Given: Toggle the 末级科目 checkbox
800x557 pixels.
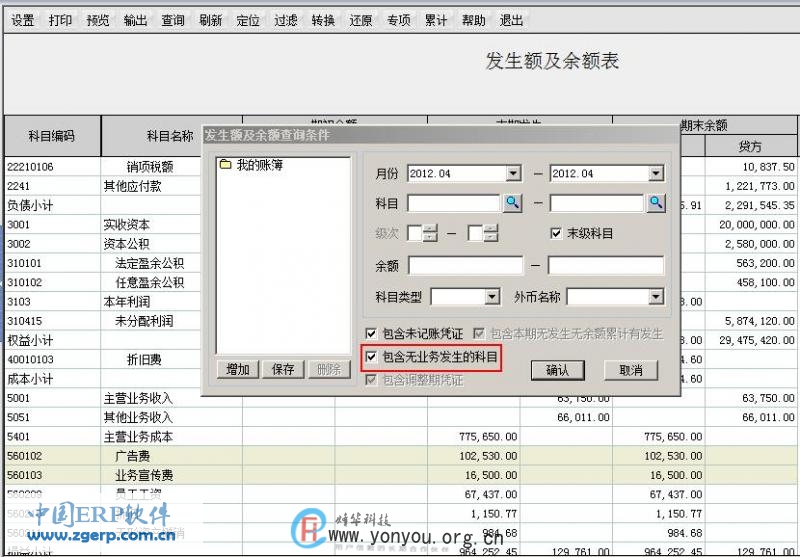Looking at the screenshot, I should pyautogui.click(x=556, y=234).
